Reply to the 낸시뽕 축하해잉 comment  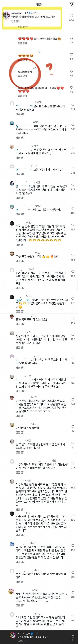(x=16, y=22)
